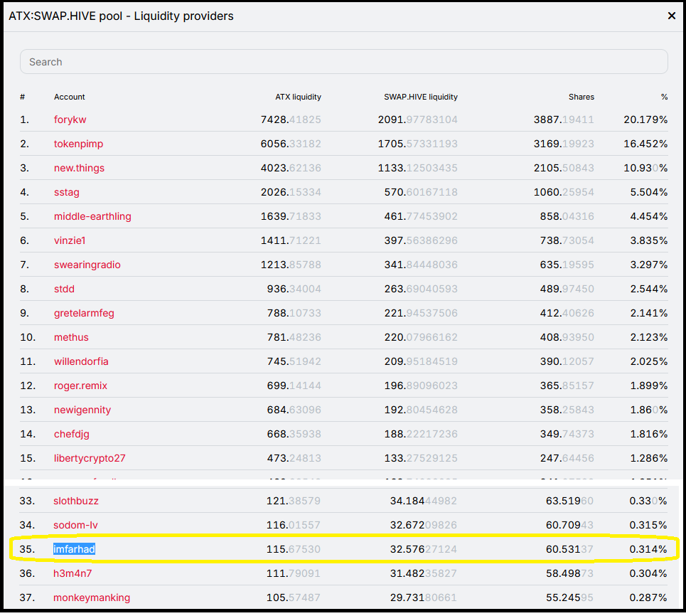The width and height of the screenshot is (686, 616).
Task: Open swearingradio account link
Action: coord(87,265)
